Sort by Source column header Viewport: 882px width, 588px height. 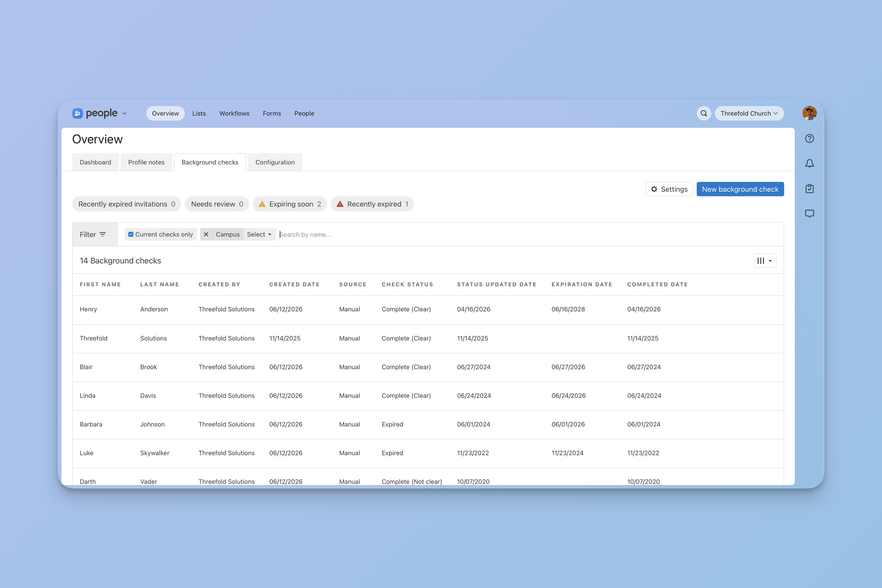coord(353,284)
